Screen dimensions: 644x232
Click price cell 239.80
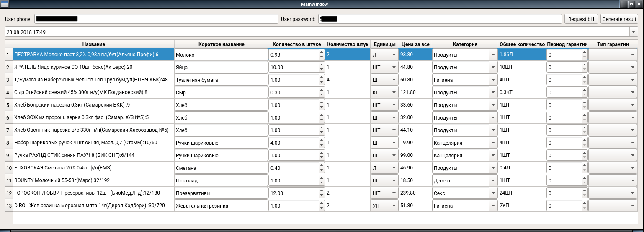click(415, 193)
